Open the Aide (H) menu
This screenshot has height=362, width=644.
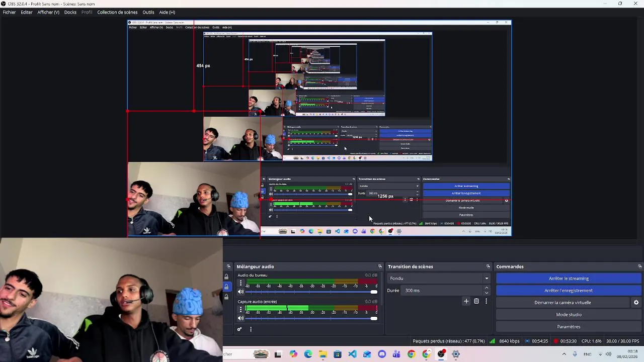[x=167, y=12]
